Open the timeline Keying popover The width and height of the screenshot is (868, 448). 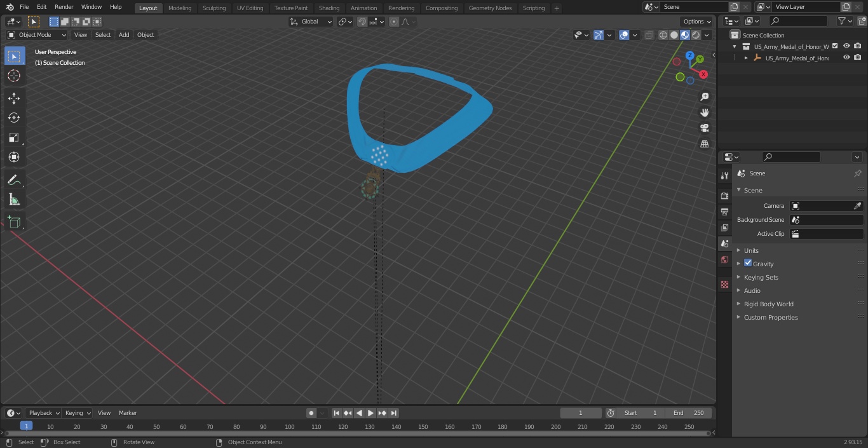[78, 413]
